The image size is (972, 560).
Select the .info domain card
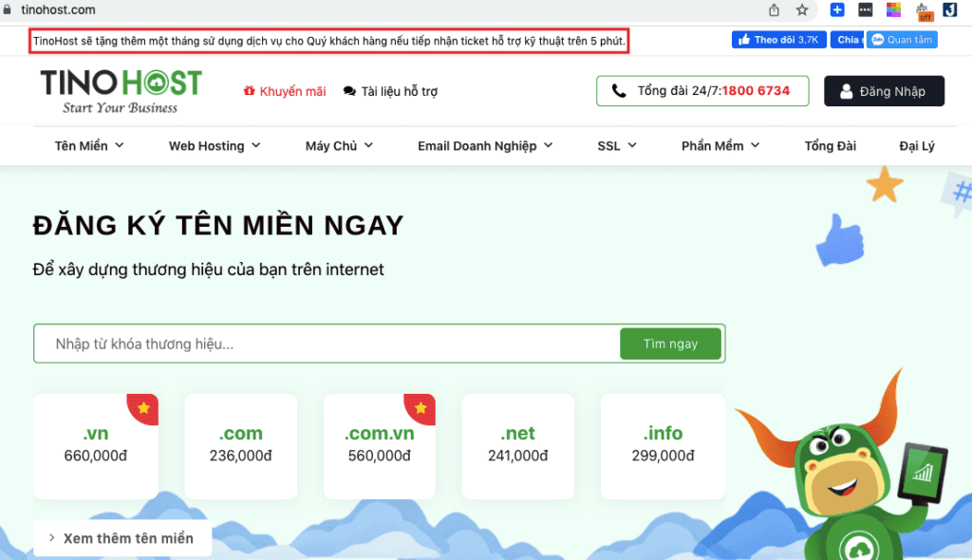click(x=663, y=446)
